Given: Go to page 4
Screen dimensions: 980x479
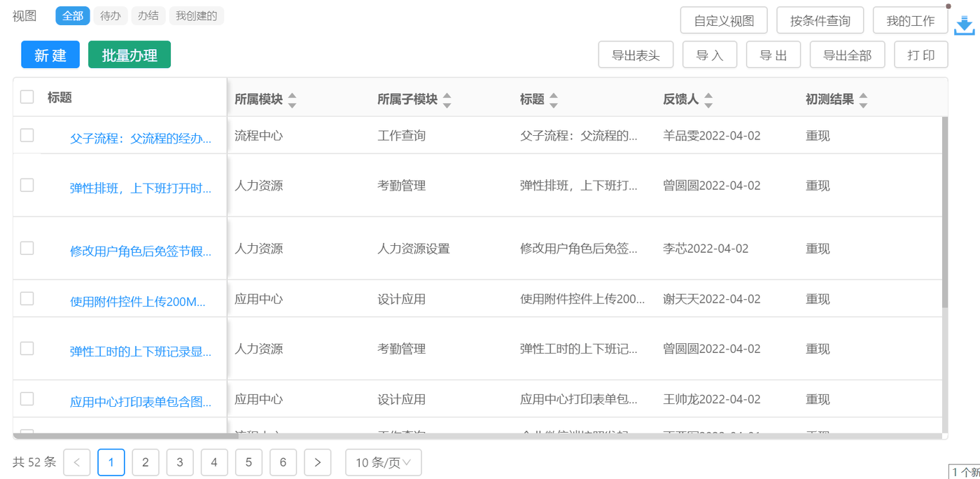Looking at the screenshot, I should point(214,462).
